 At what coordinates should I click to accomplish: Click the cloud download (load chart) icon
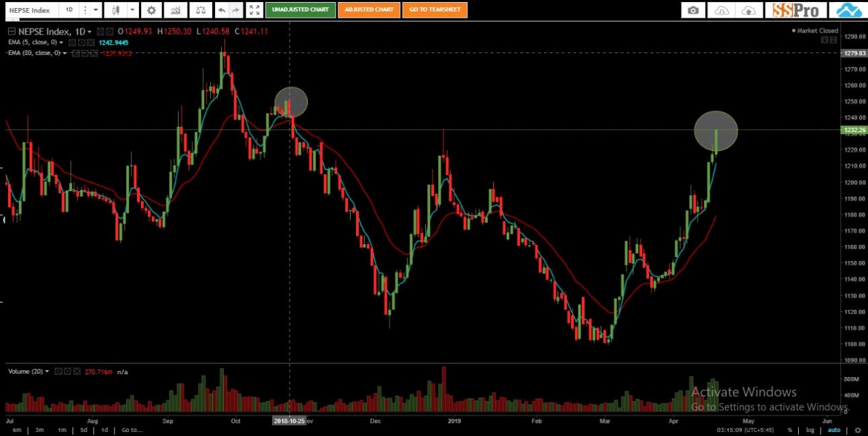[722, 10]
